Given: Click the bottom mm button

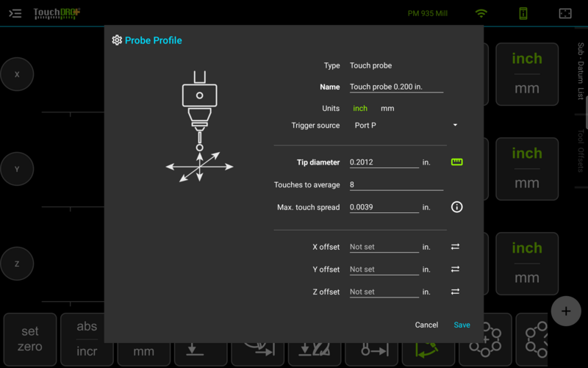Looking at the screenshot, I should (143, 352).
